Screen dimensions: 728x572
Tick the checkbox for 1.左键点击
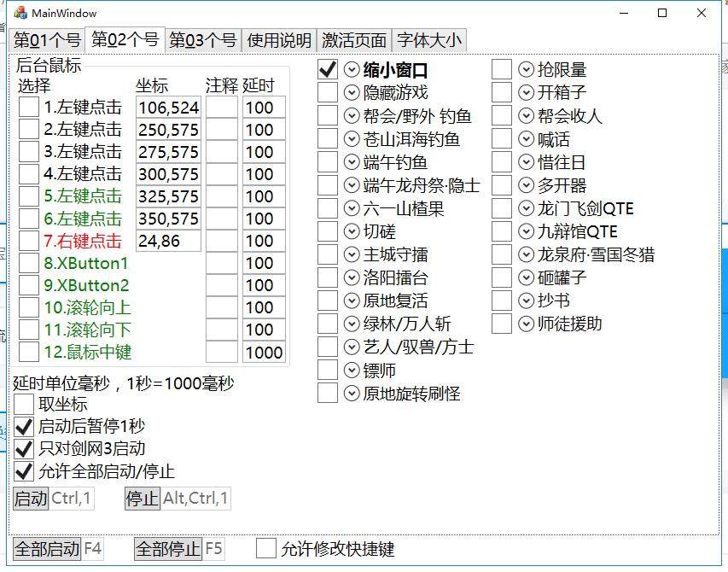pos(29,107)
